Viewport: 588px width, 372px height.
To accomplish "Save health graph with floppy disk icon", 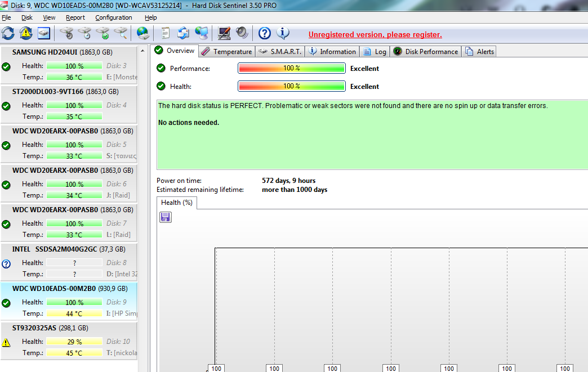I will coord(166,217).
